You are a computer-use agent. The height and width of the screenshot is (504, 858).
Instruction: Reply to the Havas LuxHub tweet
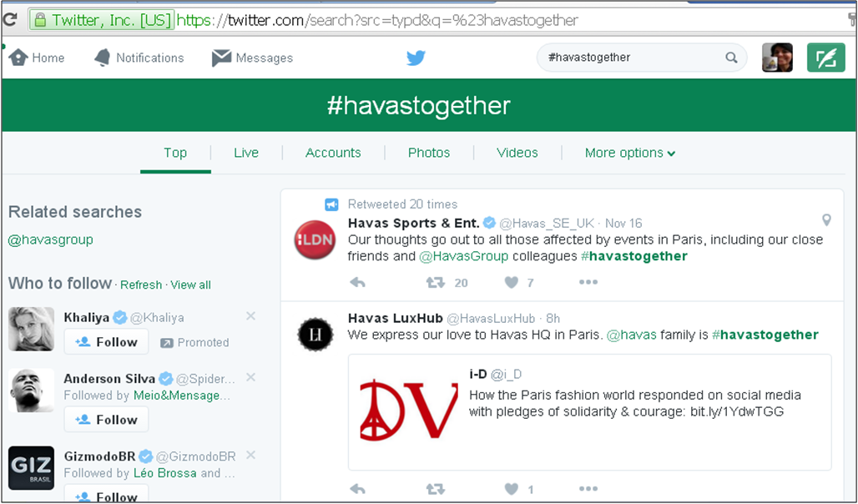click(357, 489)
